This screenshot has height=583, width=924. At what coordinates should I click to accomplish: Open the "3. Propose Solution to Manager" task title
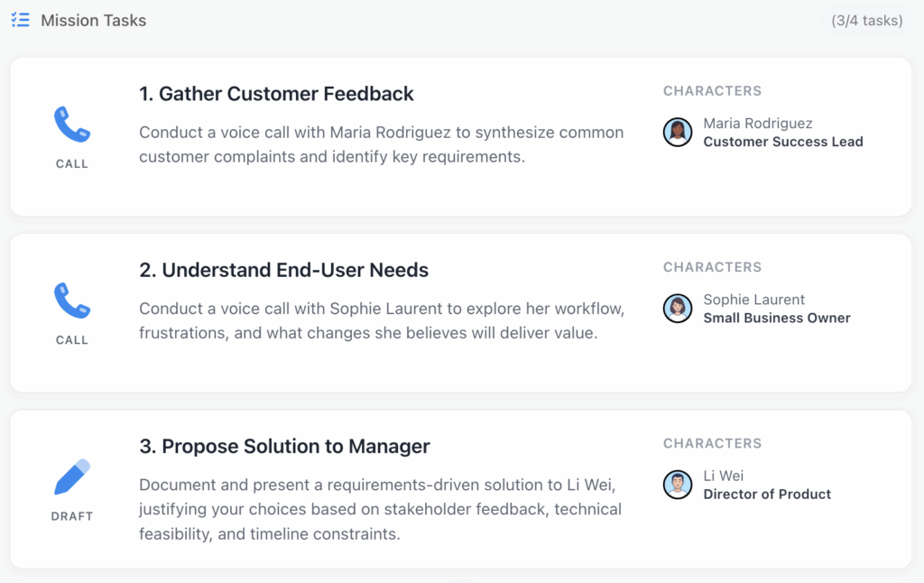pyautogui.click(x=284, y=446)
